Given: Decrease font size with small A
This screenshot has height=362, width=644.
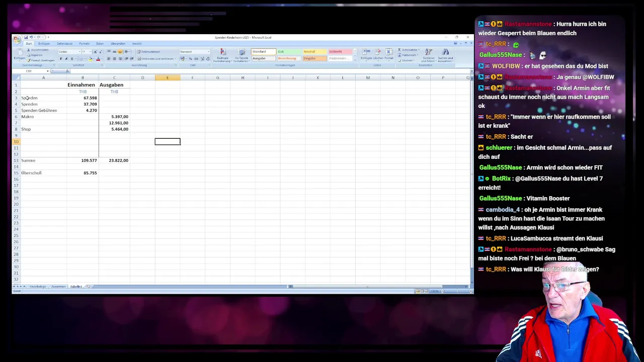Looking at the screenshot, I should [100, 52].
